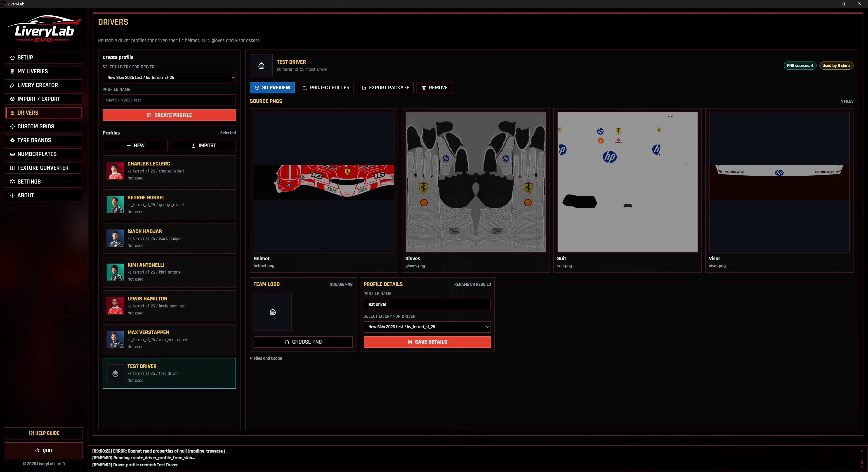Click the helmet icon beside Drivers
The image size is (868, 472).
coord(12,113)
